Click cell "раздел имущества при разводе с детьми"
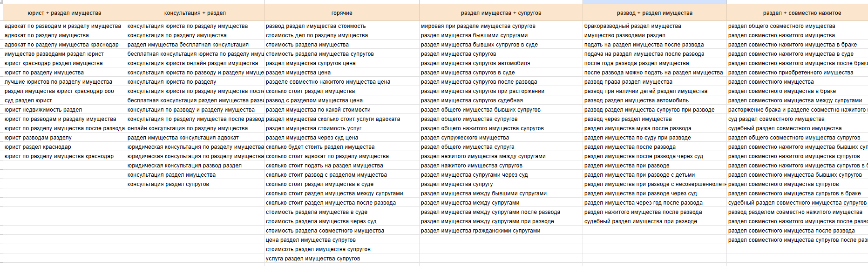 click(655, 175)
